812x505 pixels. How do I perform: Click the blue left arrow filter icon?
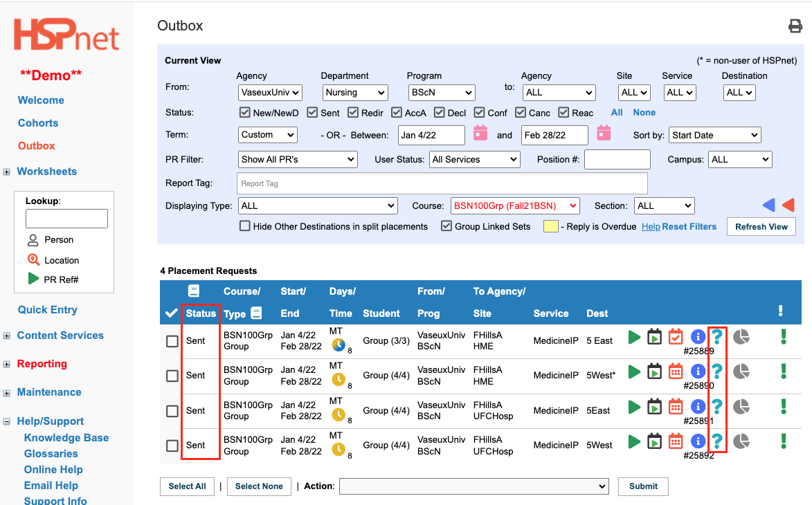click(x=769, y=205)
